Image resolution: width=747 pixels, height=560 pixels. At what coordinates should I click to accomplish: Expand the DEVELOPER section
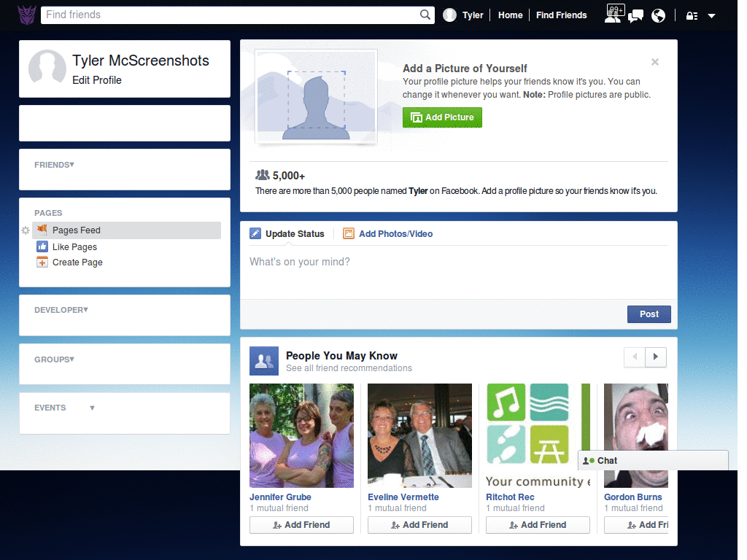pos(61,310)
